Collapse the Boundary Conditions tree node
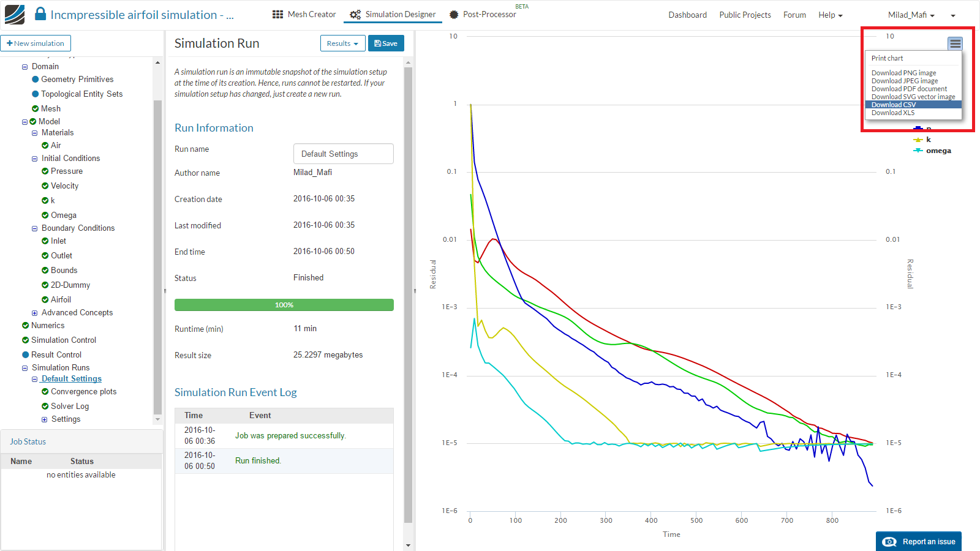This screenshot has height=551, width=980. pyautogui.click(x=35, y=228)
